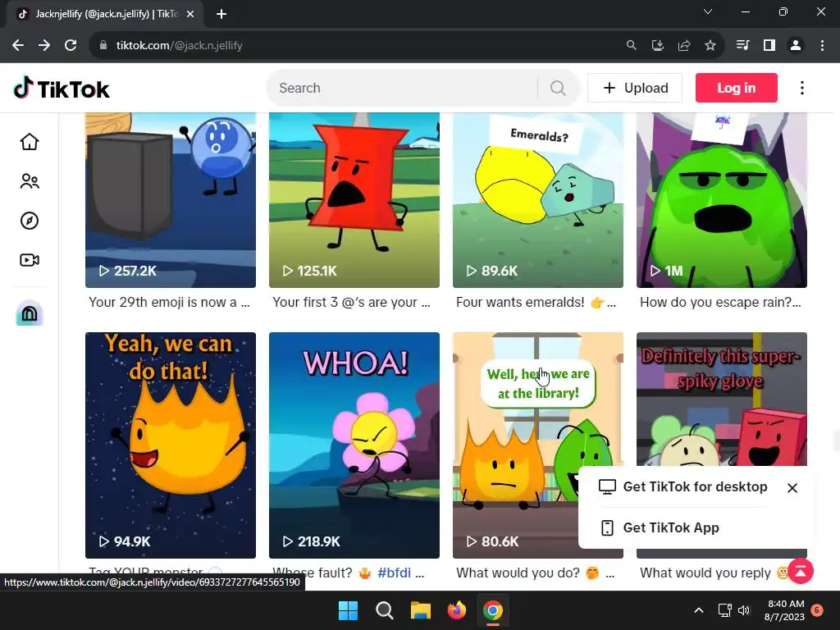Open the super-spiky glove video

click(722, 399)
